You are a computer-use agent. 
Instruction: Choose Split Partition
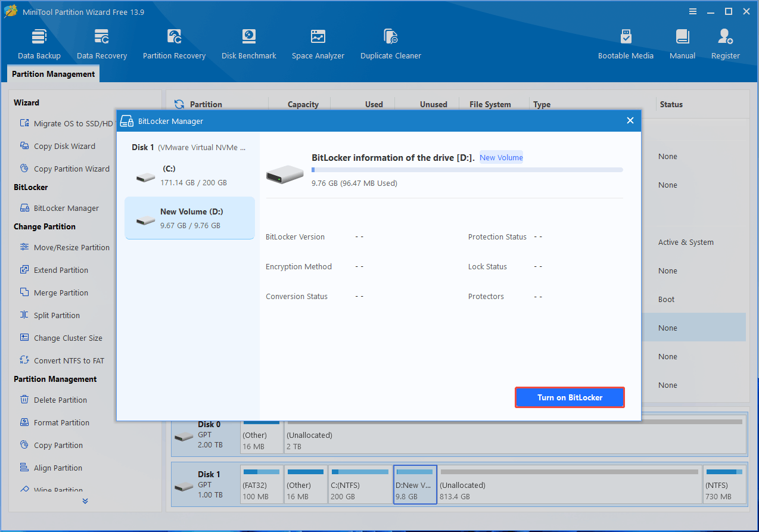point(49,315)
